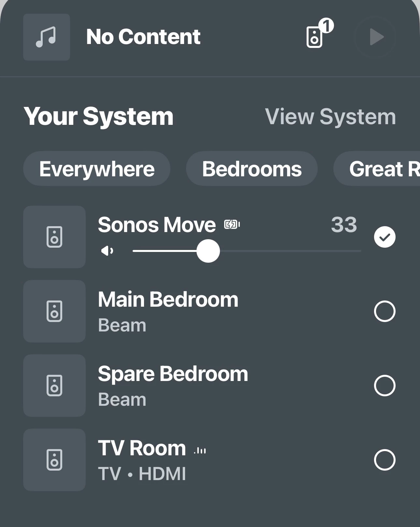Select the Spare Bedroom radio circle

point(384,386)
